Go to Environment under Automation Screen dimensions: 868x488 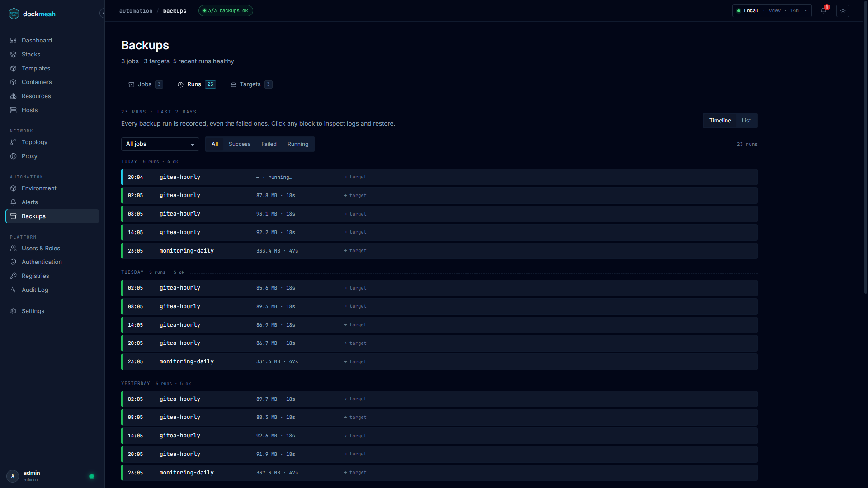pyautogui.click(x=52, y=188)
